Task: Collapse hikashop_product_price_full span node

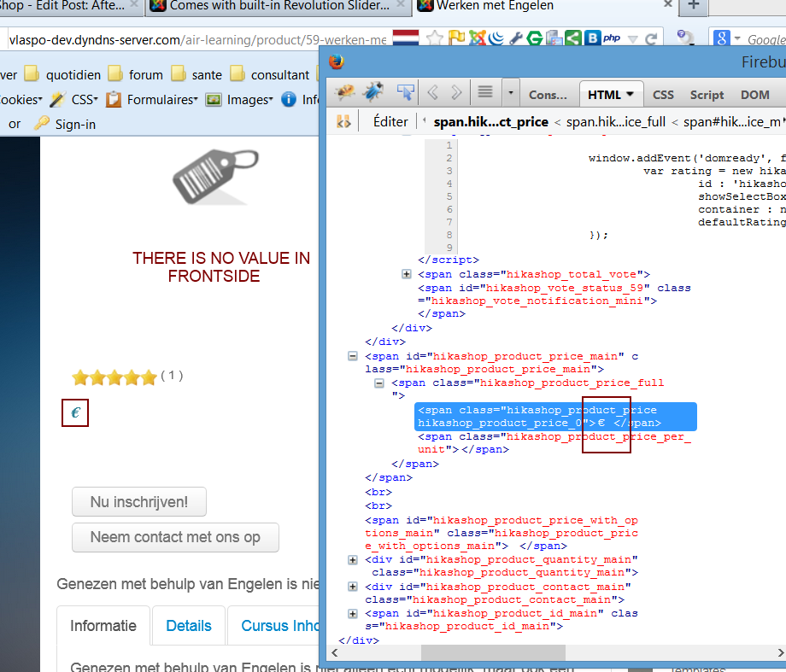Action: click(x=379, y=383)
